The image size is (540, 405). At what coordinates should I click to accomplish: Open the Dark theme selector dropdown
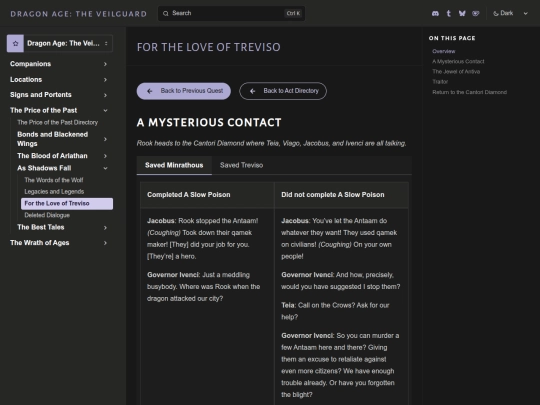(510, 13)
